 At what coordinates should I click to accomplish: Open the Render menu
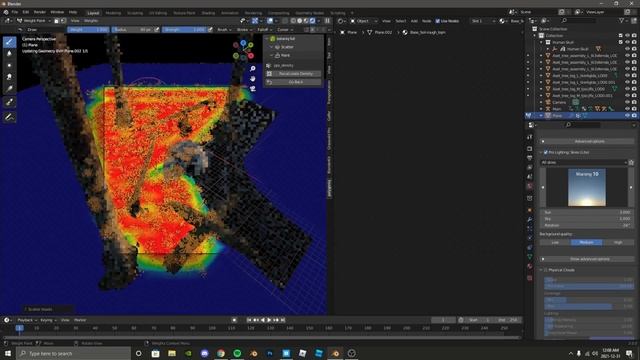point(40,12)
